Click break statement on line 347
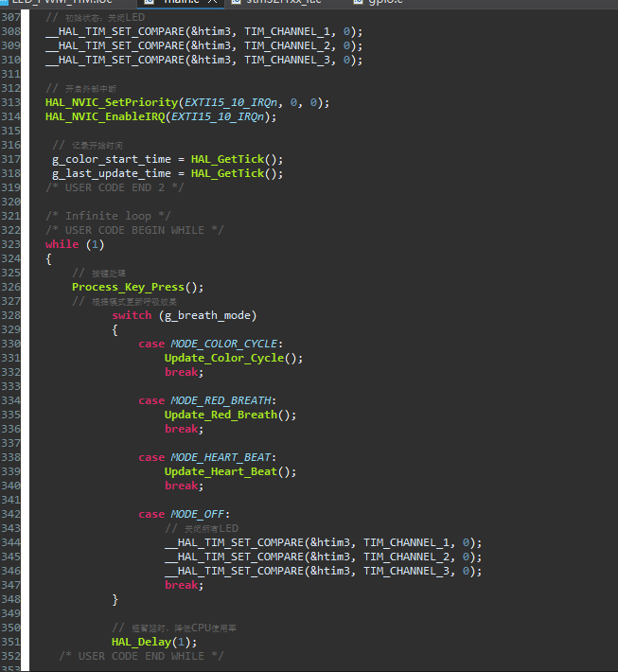This screenshot has width=618, height=672. pyautogui.click(x=182, y=585)
